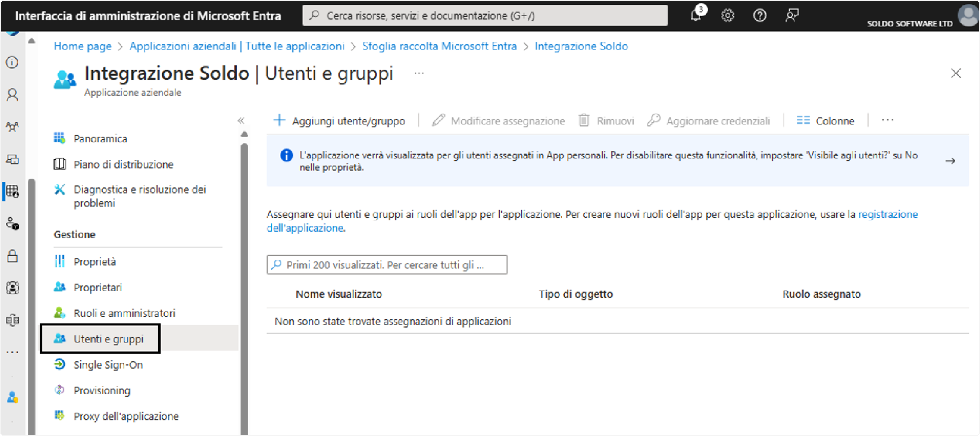Open the roles icon below Applications in rail

click(x=12, y=223)
